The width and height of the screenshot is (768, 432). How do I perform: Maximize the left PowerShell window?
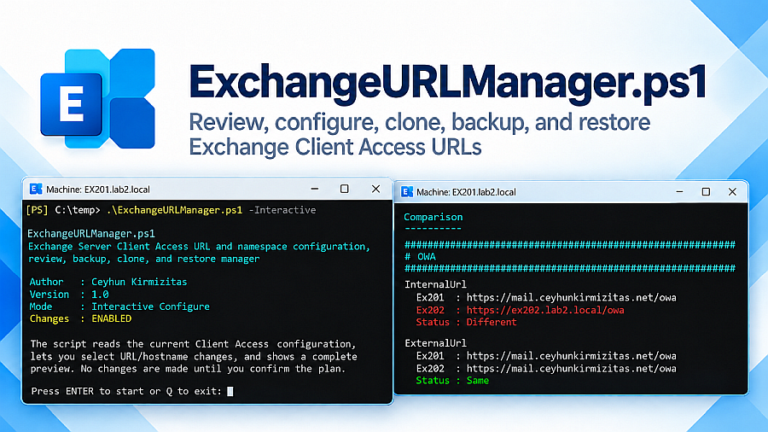[344, 189]
